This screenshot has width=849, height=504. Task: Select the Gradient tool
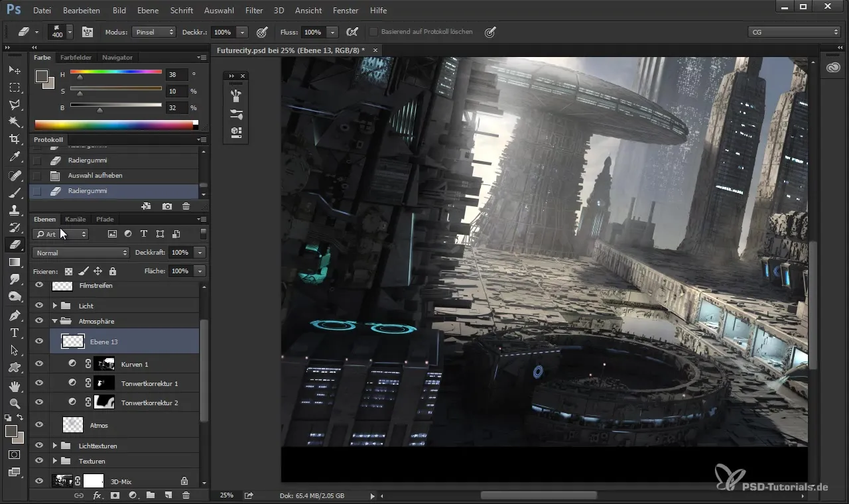pyautogui.click(x=15, y=263)
